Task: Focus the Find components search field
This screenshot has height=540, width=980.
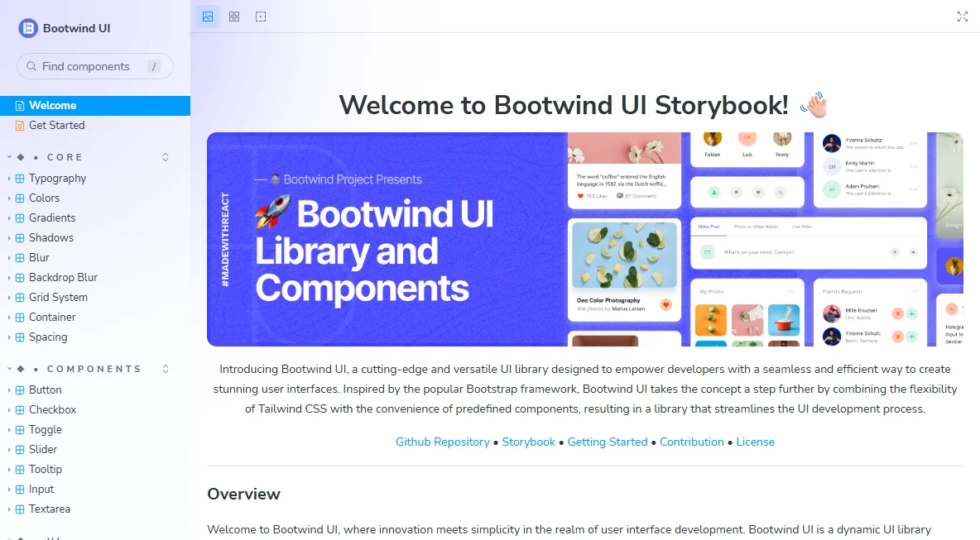Action: coord(95,66)
